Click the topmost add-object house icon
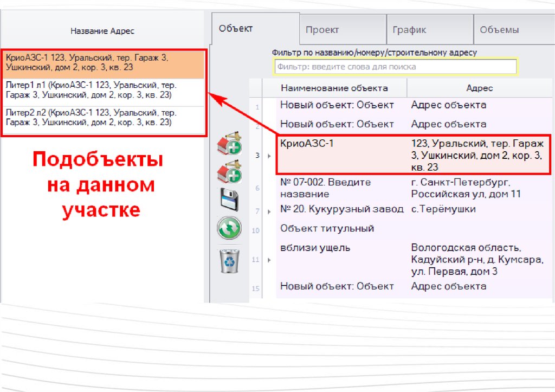Screen dimensions: 555x392 pyautogui.click(x=229, y=143)
